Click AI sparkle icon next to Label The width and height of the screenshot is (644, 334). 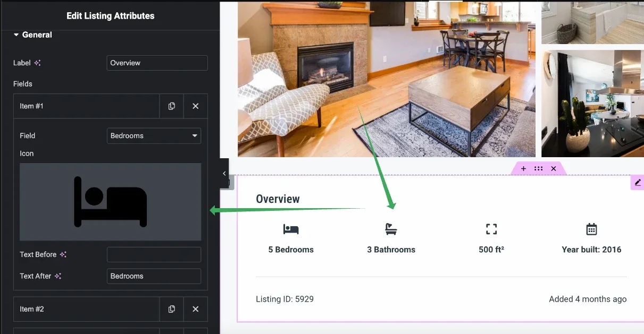pos(37,63)
